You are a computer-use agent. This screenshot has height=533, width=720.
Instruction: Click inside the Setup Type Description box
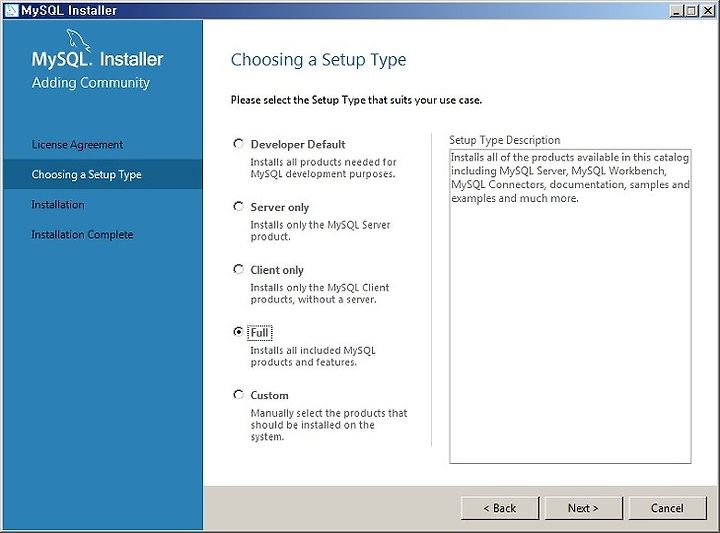[x=570, y=306]
